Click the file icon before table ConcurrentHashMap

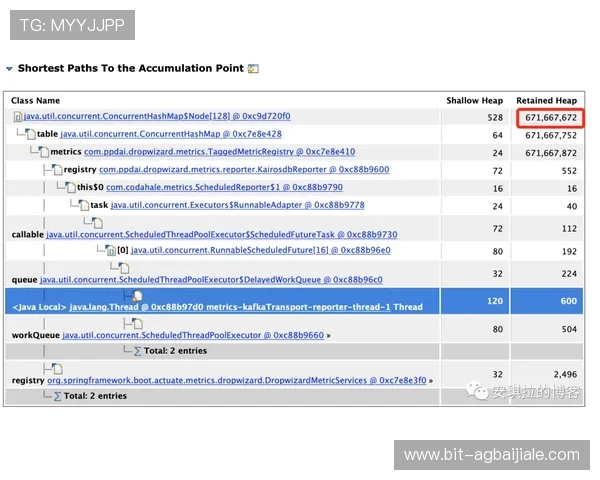[x=31, y=134]
